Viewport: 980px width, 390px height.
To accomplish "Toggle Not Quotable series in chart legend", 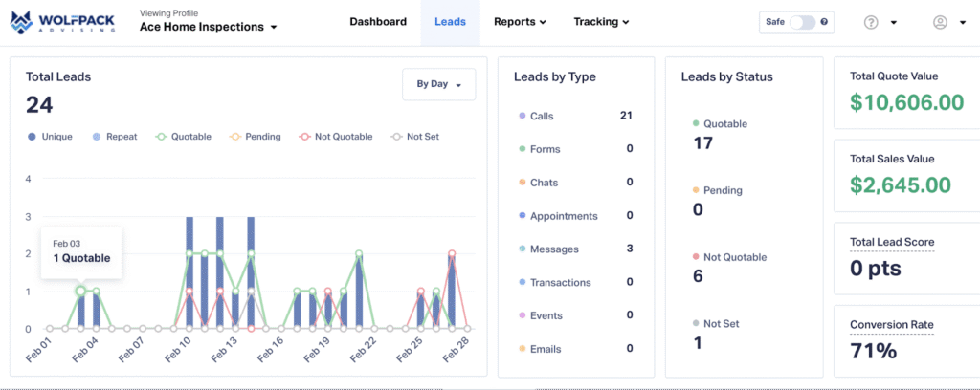I will coord(336,136).
